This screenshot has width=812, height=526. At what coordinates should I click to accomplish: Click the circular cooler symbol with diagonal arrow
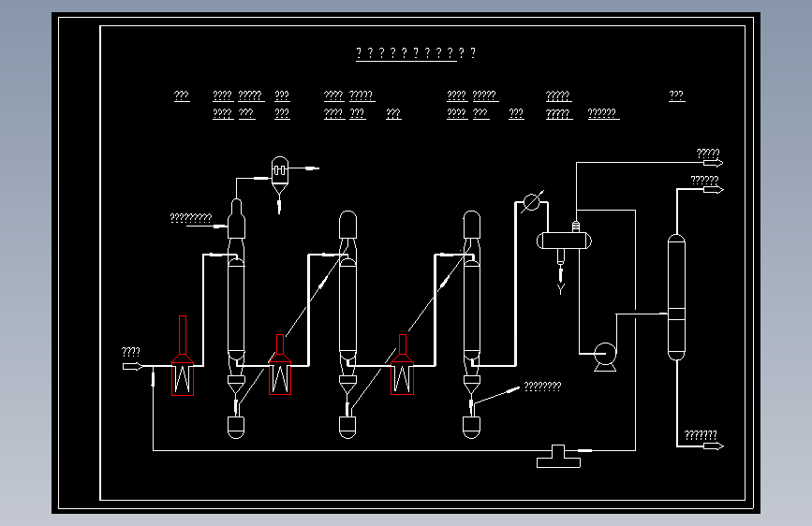(x=531, y=202)
